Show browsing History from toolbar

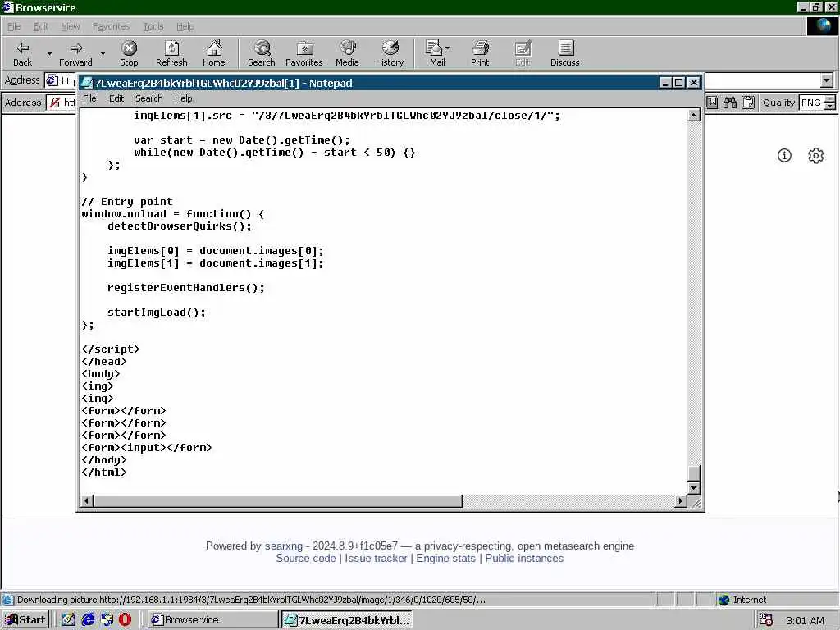click(x=390, y=53)
